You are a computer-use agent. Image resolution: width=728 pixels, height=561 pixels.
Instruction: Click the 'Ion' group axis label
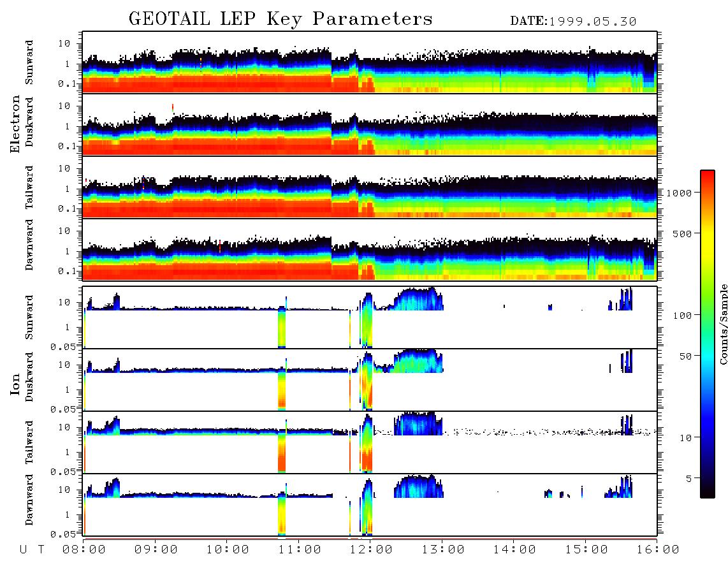[15, 384]
